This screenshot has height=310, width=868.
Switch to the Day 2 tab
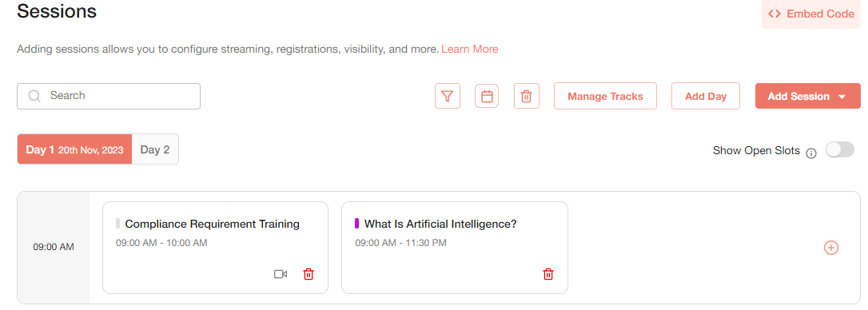(x=155, y=149)
